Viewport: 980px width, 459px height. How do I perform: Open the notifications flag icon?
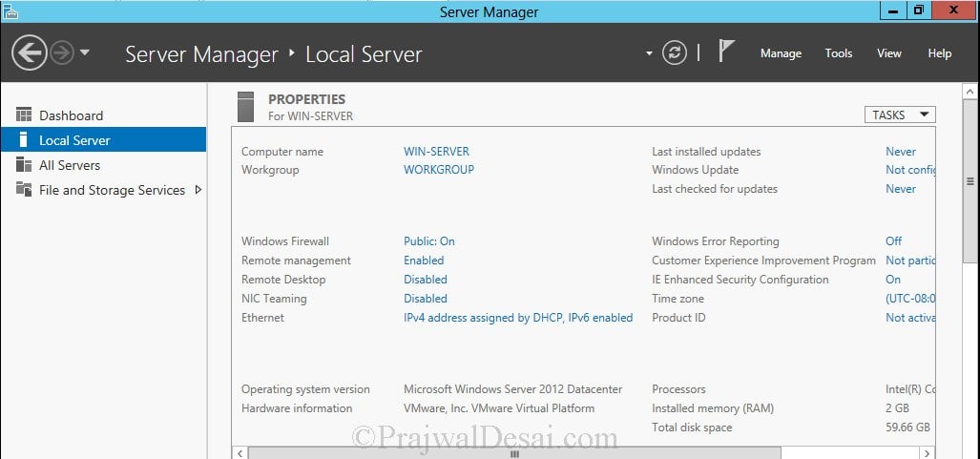point(725,52)
